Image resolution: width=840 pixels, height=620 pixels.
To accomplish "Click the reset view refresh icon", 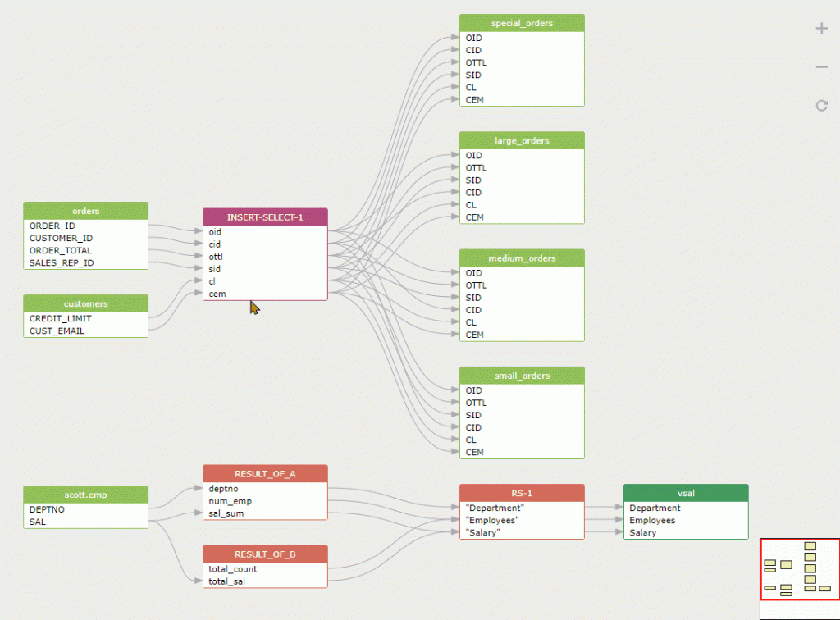I will coord(821,105).
